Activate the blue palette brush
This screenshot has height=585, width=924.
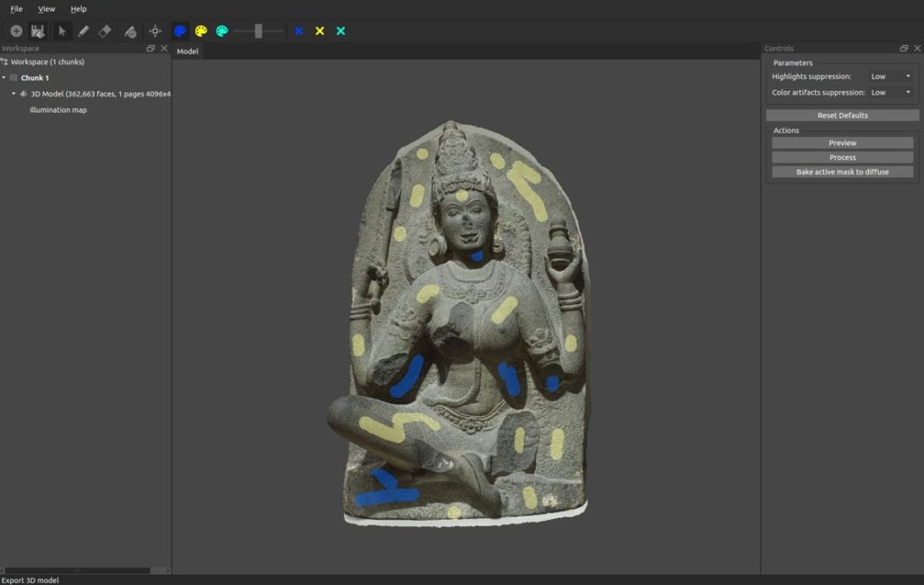pyautogui.click(x=180, y=31)
